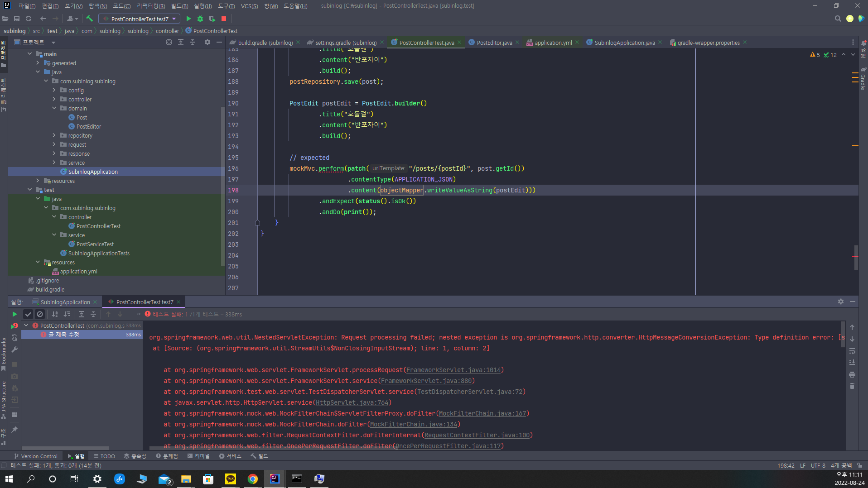Collapse all test results in Run panel
The width and height of the screenshot is (868, 488).
93,314
